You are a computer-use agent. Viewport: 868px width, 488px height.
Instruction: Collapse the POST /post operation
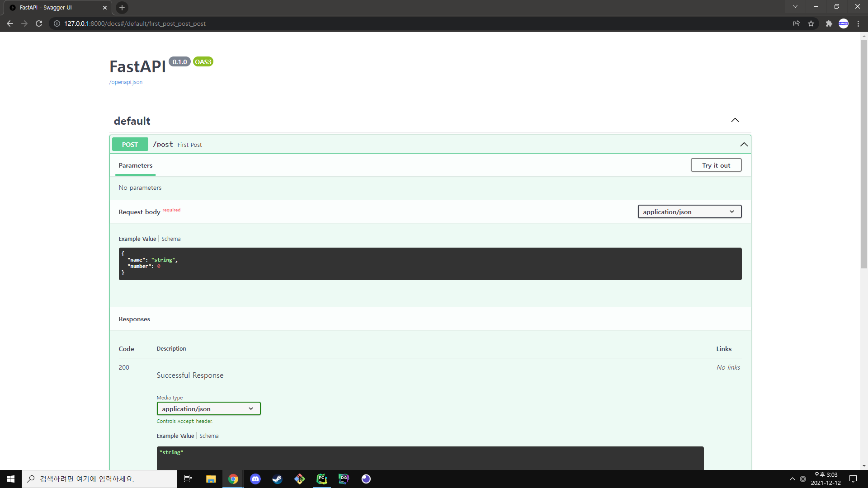click(x=744, y=145)
